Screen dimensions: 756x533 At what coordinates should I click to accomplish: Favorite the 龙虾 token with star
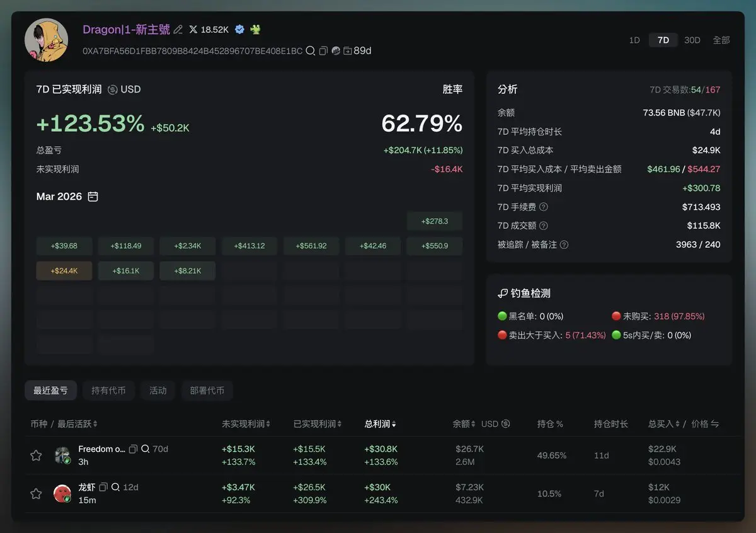click(36, 493)
